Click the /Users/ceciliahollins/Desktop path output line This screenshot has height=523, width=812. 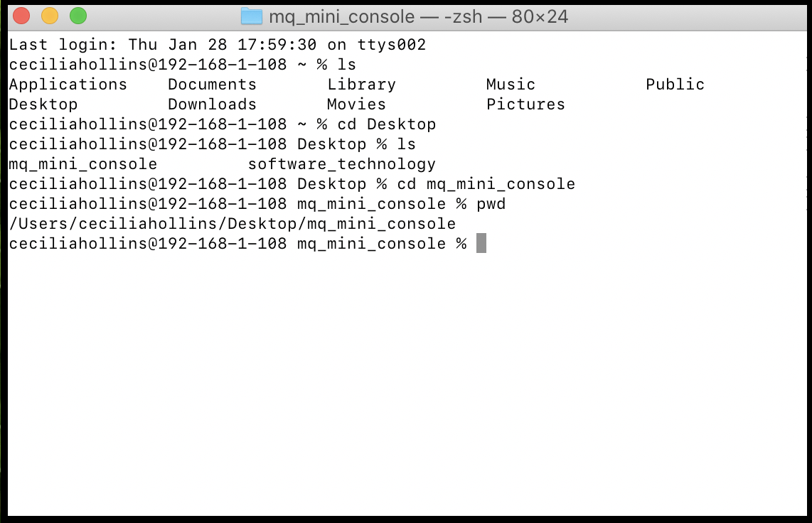click(x=232, y=224)
